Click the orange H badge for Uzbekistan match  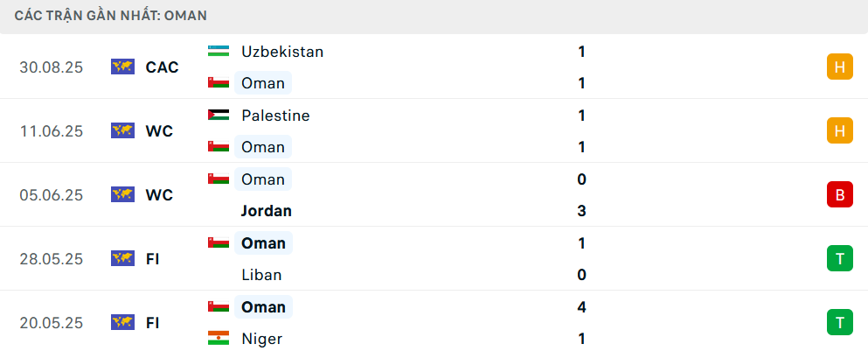coord(839,67)
